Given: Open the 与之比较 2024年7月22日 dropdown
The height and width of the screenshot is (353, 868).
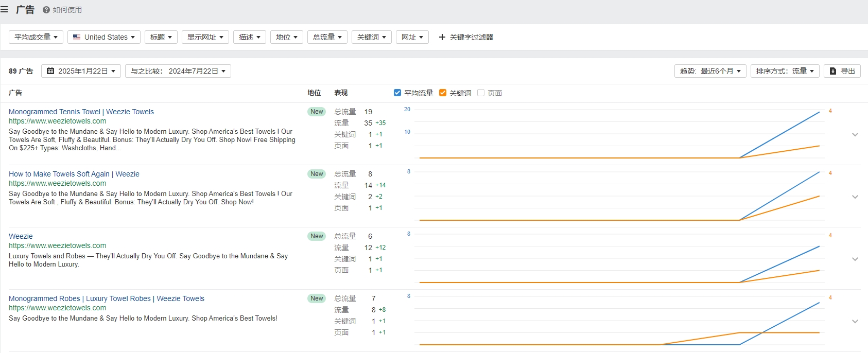Looking at the screenshot, I should click(x=178, y=71).
